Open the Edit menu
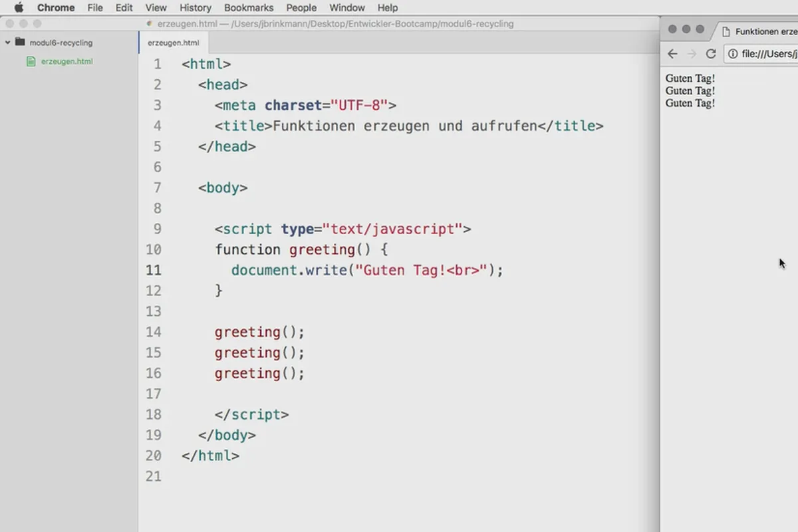 pyautogui.click(x=124, y=8)
